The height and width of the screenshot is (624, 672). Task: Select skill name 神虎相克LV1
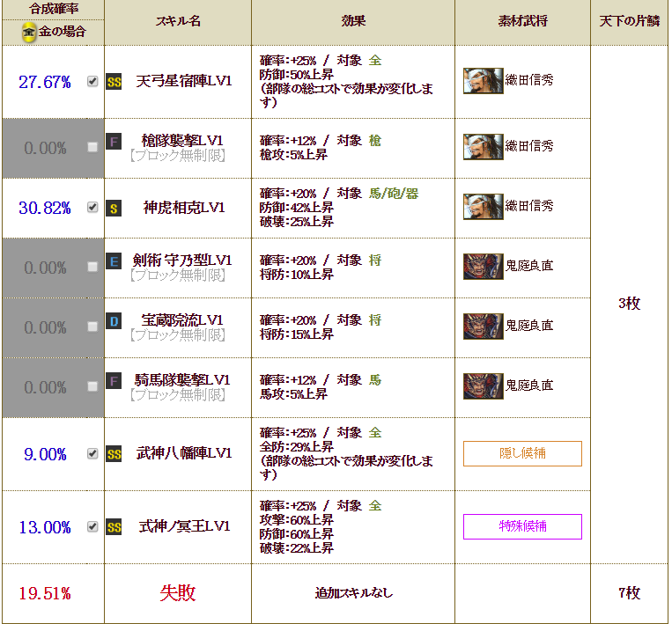point(184,208)
